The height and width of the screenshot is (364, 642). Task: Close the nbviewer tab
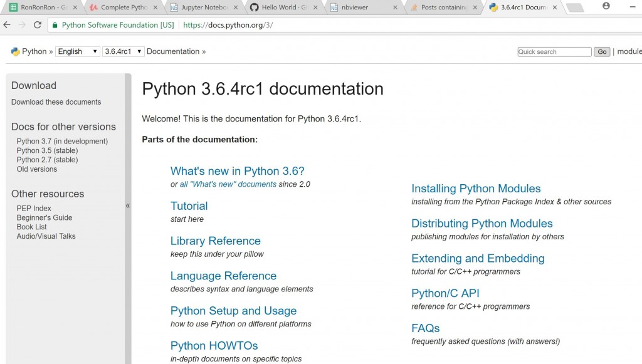pos(395,8)
